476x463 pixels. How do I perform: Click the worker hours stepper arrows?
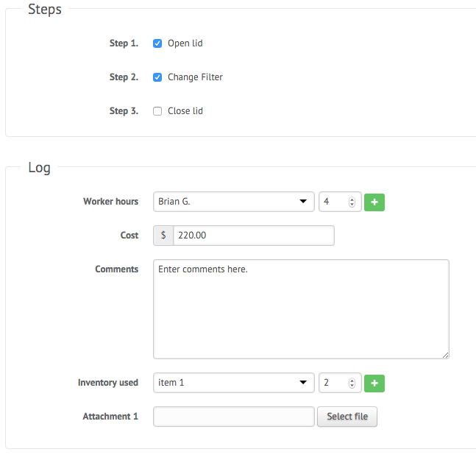pos(352,202)
